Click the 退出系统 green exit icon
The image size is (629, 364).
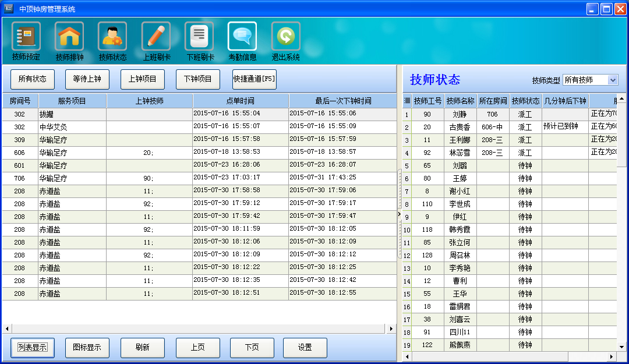point(285,37)
